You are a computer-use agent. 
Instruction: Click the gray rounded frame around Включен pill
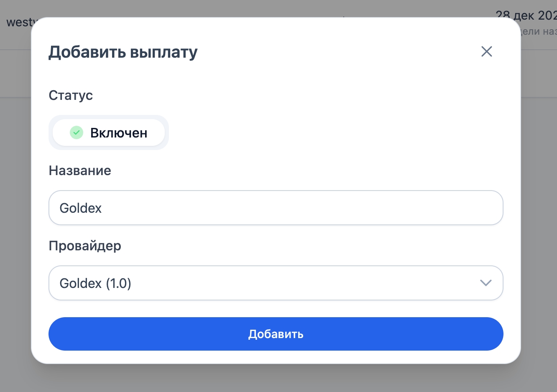(x=166, y=132)
